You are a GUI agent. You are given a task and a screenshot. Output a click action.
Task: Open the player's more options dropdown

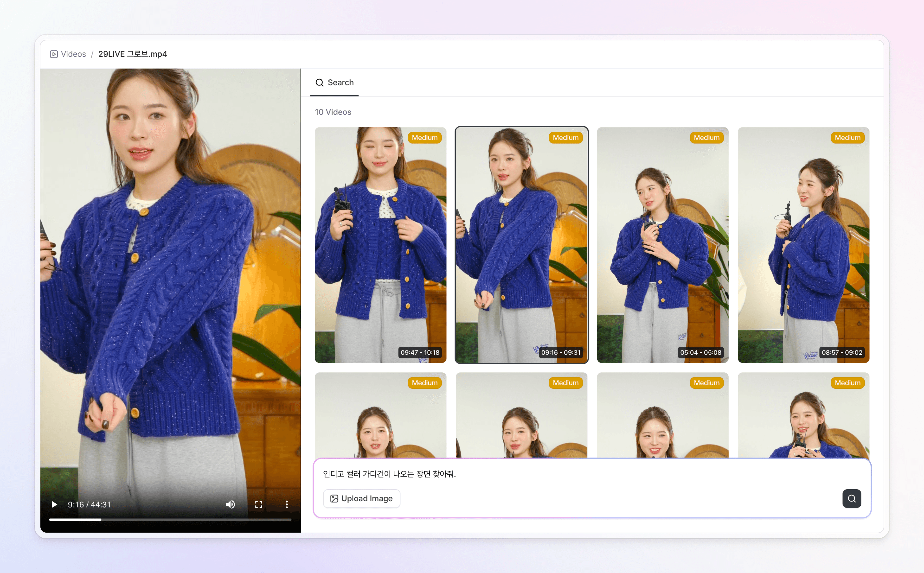click(x=287, y=504)
